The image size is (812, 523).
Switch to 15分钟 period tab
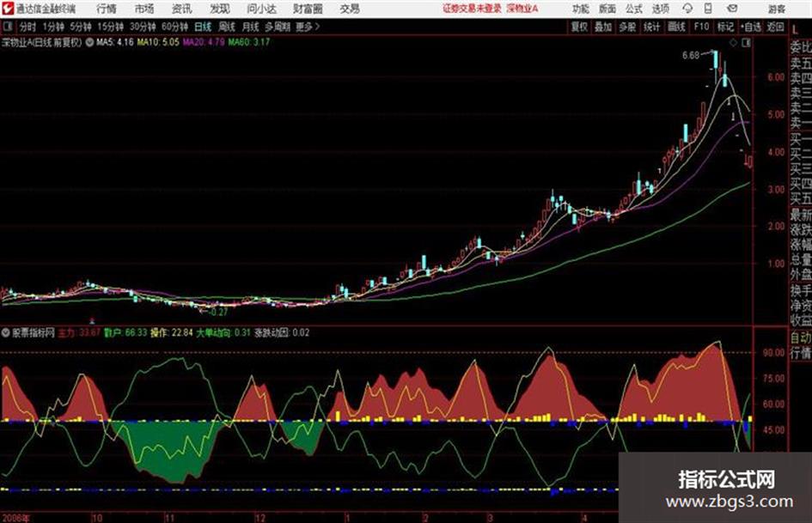[110, 27]
